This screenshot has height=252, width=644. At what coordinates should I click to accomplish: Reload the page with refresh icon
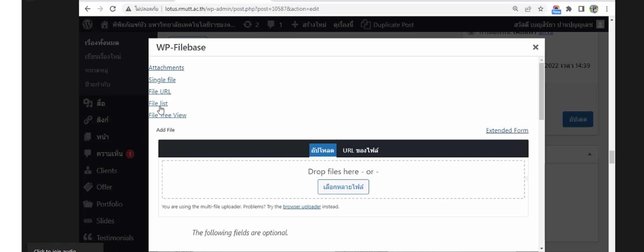click(113, 9)
